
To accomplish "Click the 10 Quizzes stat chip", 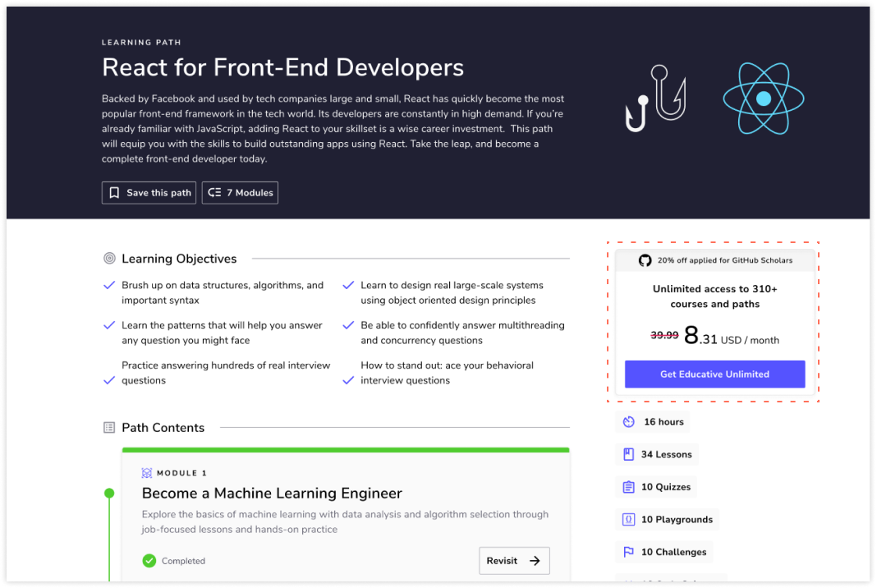I will click(657, 487).
